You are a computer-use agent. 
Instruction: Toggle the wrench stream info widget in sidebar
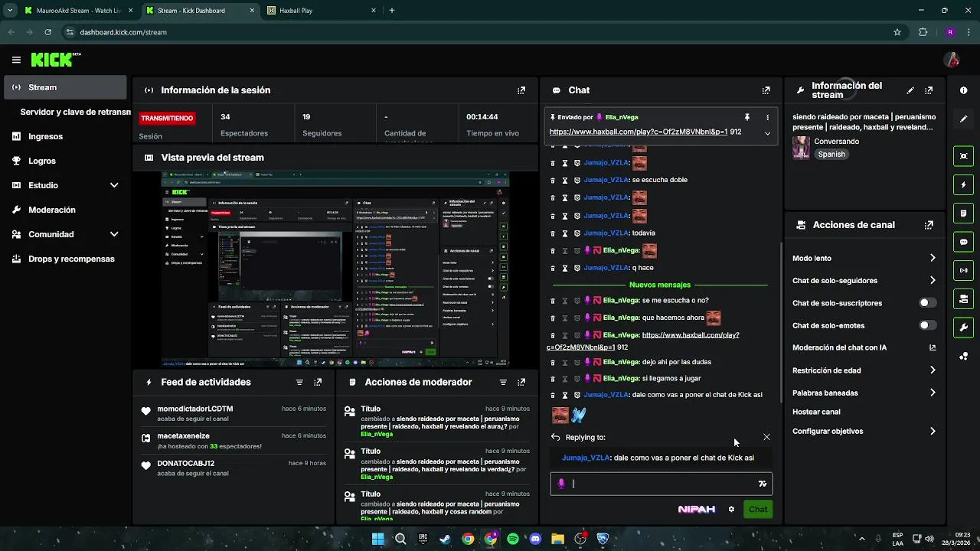click(963, 328)
